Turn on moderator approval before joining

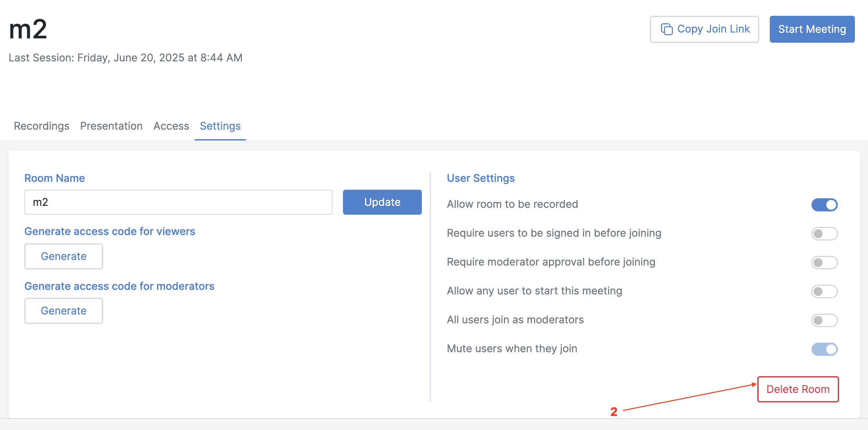click(x=824, y=263)
